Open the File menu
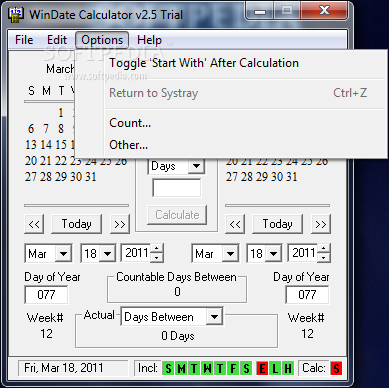This screenshot has height=388, width=389. click(x=24, y=40)
